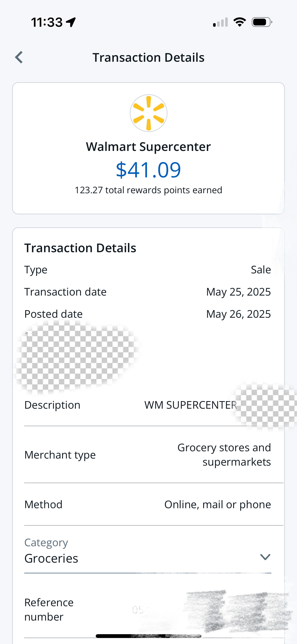The height and width of the screenshot is (644, 297).
Task: Tap the May 25, 2025 transaction date
Action: click(238, 292)
